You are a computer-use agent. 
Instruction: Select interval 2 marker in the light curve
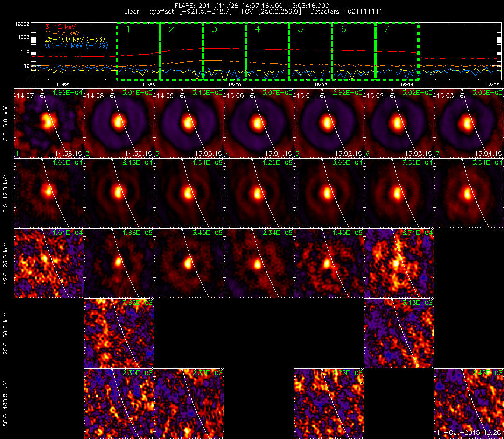point(171,29)
